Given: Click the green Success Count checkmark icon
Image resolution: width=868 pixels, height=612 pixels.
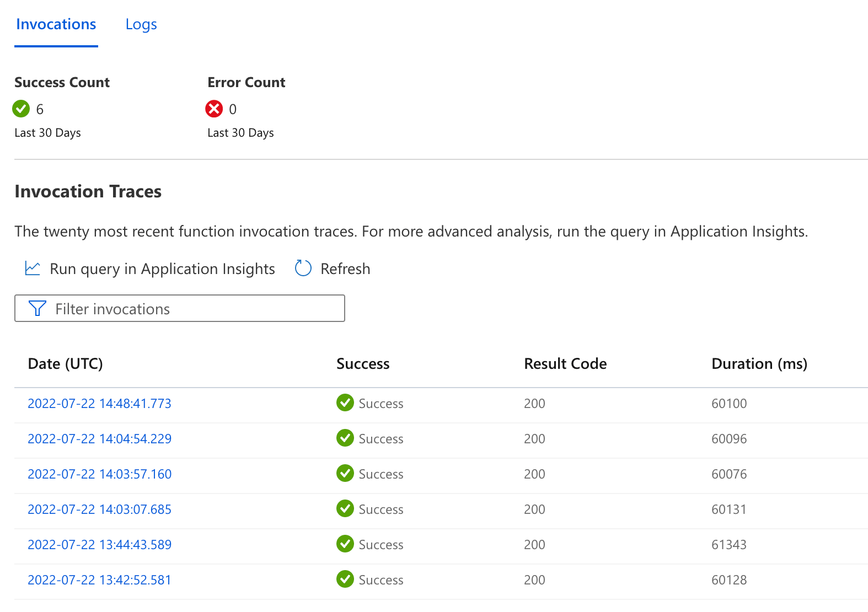Looking at the screenshot, I should pyautogui.click(x=21, y=109).
